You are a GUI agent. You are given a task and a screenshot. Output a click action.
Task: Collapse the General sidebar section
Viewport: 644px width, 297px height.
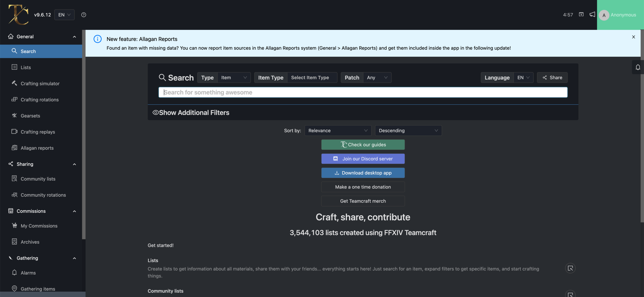[x=74, y=37]
